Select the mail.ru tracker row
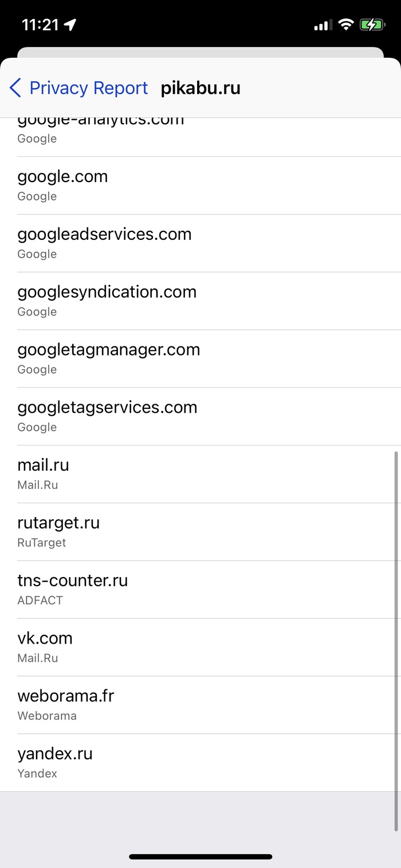This screenshot has height=868, width=401. [200, 475]
